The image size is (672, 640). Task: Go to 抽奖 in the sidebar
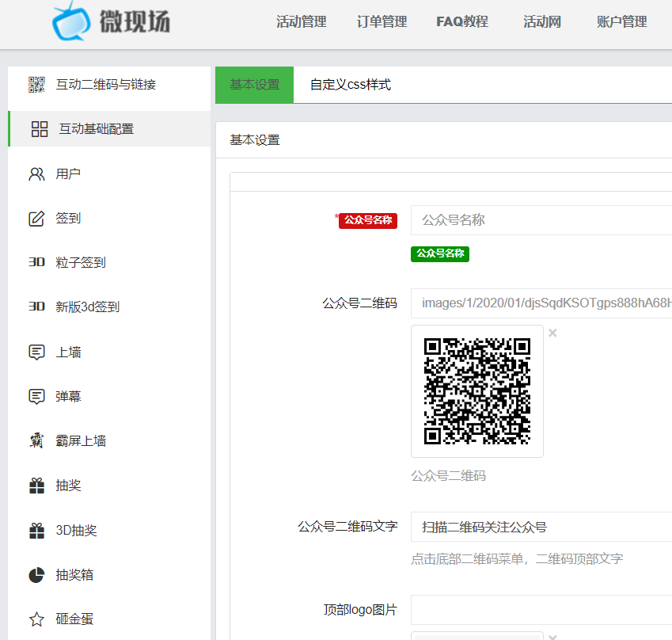tap(109, 486)
